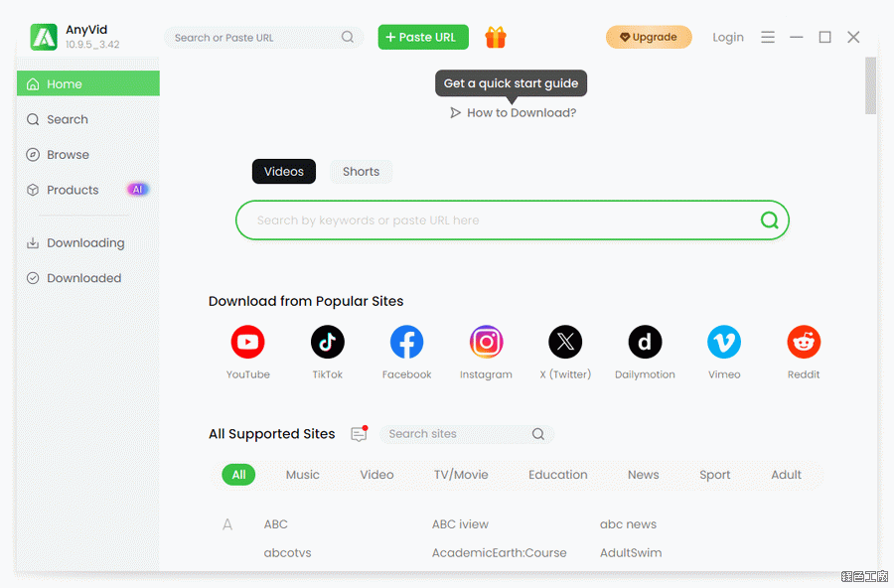Go to the Browse sidebar item
Image resolution: width=894 pixels, height=588 pixels.
click(x=68, y=155)
